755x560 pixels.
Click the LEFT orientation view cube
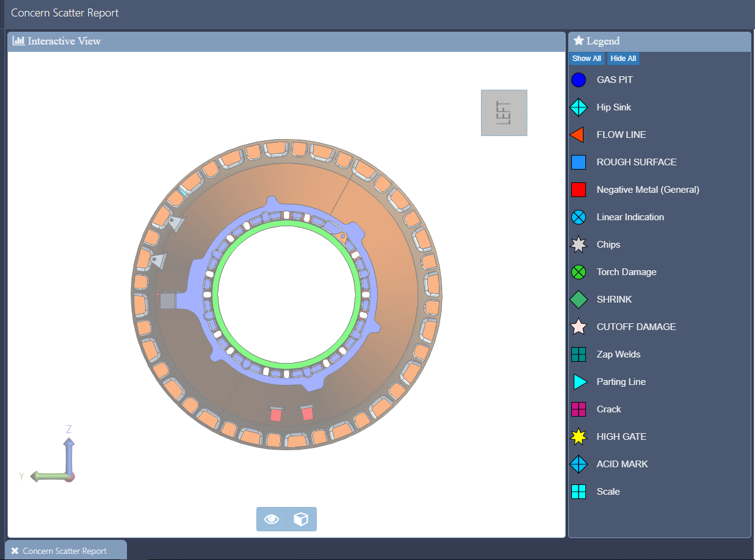[x=504, y=113]
